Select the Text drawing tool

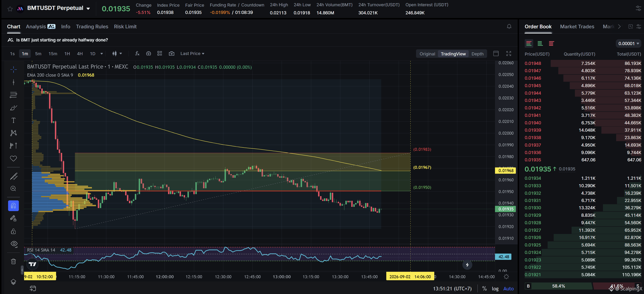(x=14, y=120)
